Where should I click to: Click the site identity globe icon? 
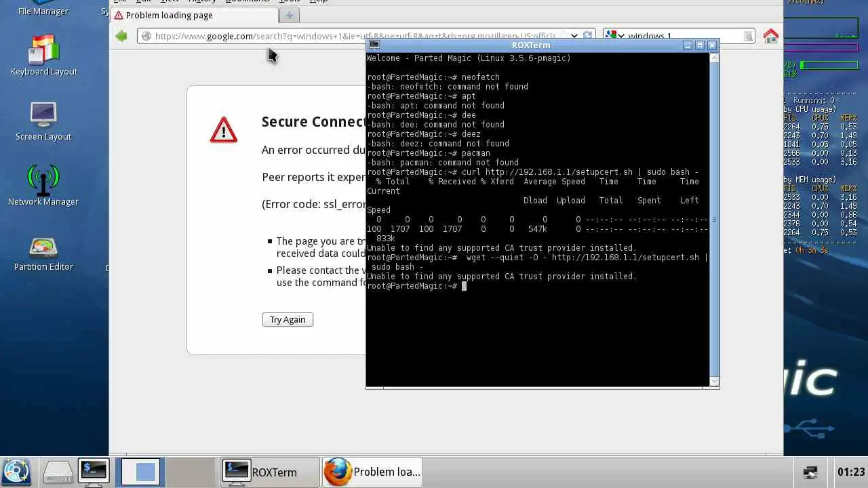coord(146,36)
